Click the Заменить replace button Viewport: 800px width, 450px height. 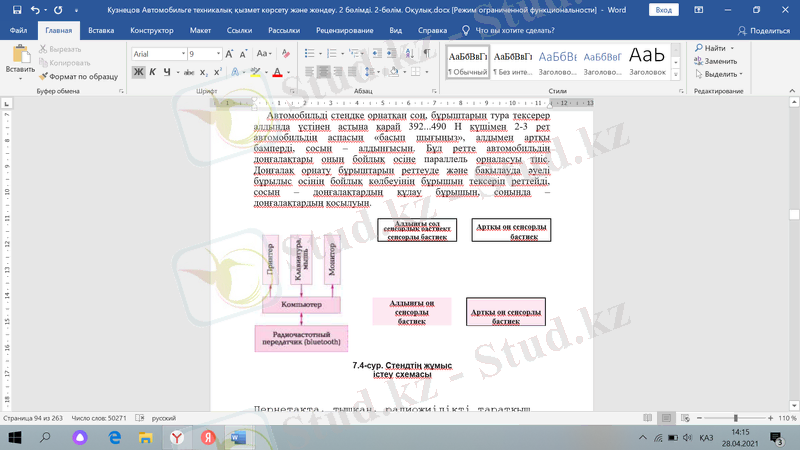(x=720, y=61)
